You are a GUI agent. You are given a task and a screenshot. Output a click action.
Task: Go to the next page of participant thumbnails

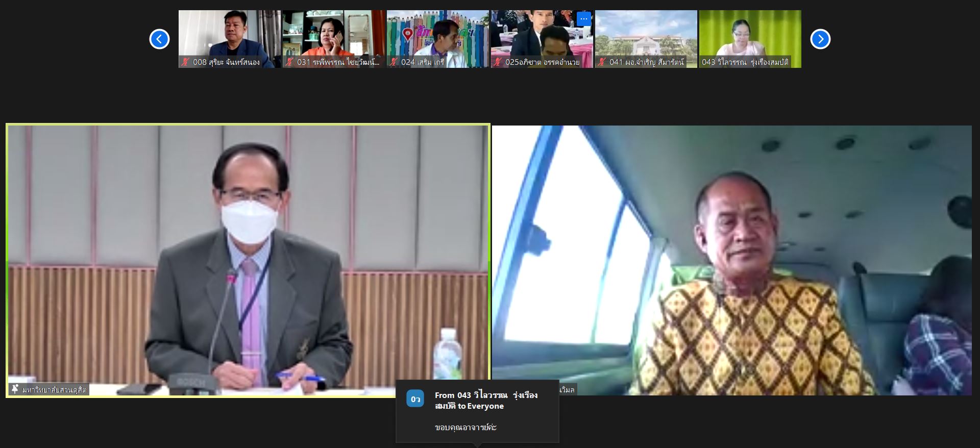(x=820, y=39)
